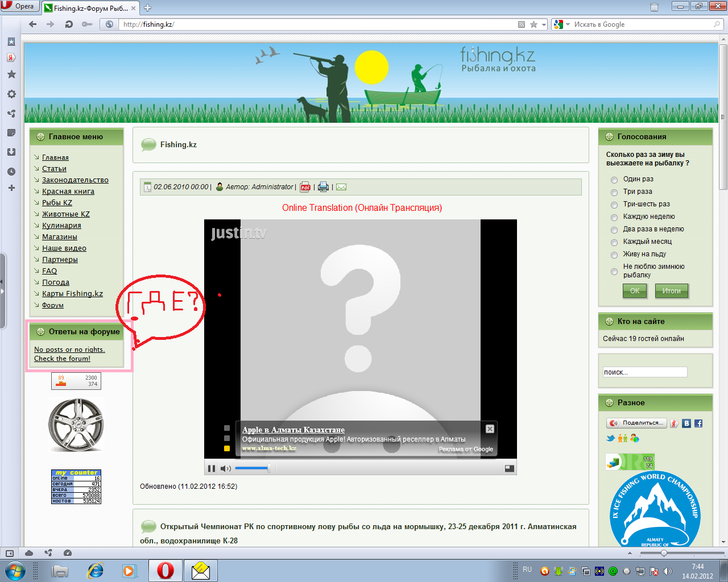Viewport: 728px width, 582px height.
Task: Select the 'Три-шесть раз' poll option
Action: [614, 205]
